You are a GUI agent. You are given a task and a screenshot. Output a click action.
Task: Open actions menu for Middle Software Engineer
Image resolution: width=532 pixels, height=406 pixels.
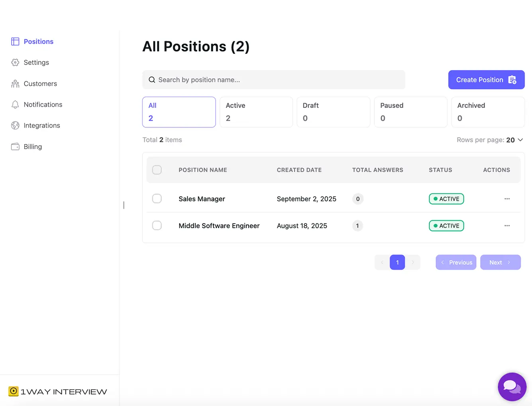point(507,226)
